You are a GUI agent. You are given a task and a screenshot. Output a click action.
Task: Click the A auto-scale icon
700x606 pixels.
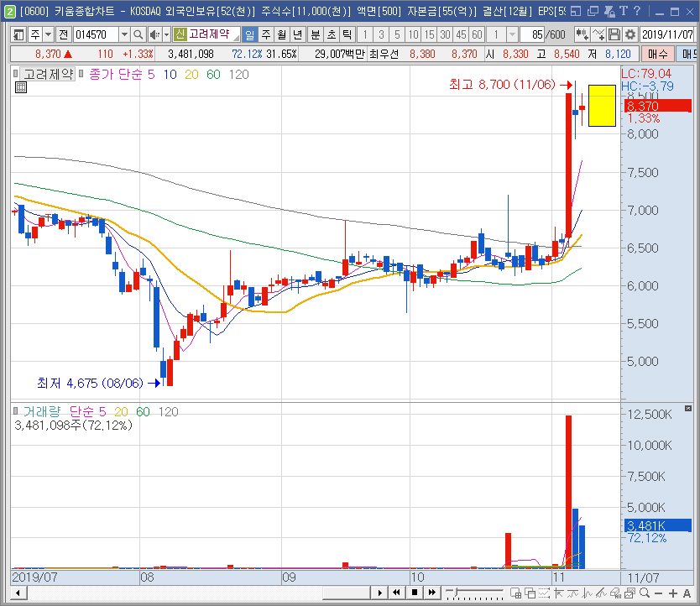(687, 593)
